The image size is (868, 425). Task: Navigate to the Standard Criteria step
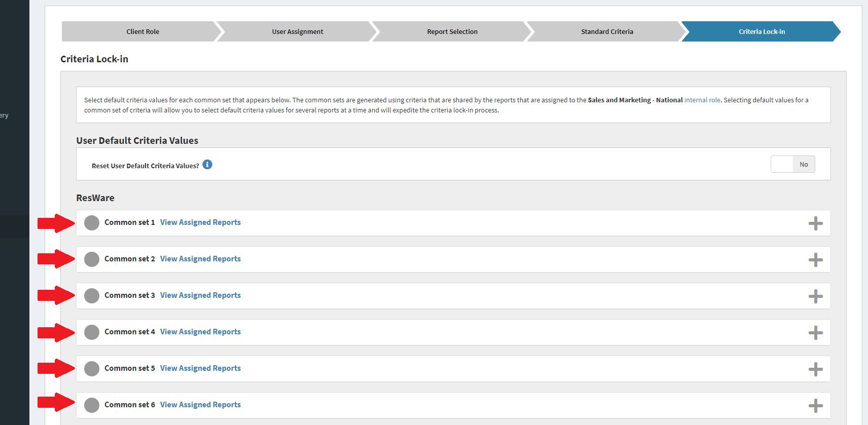click(607, 31)
